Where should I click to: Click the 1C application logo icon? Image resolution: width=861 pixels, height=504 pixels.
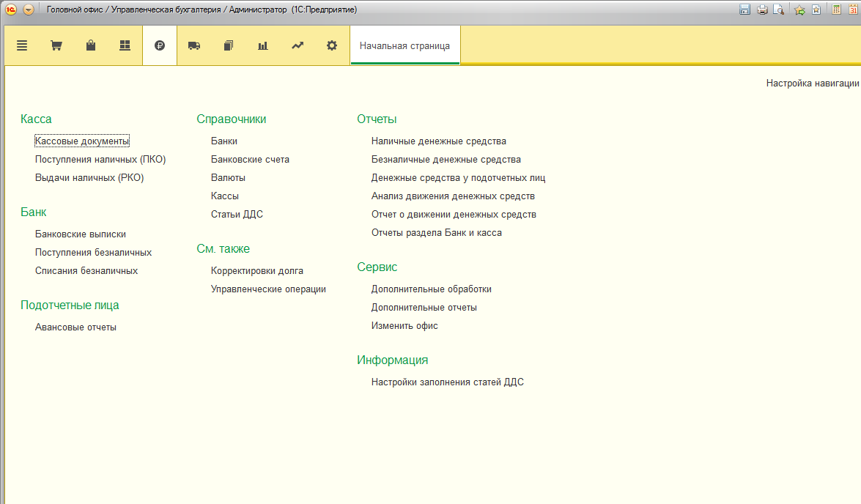[11, 10]
